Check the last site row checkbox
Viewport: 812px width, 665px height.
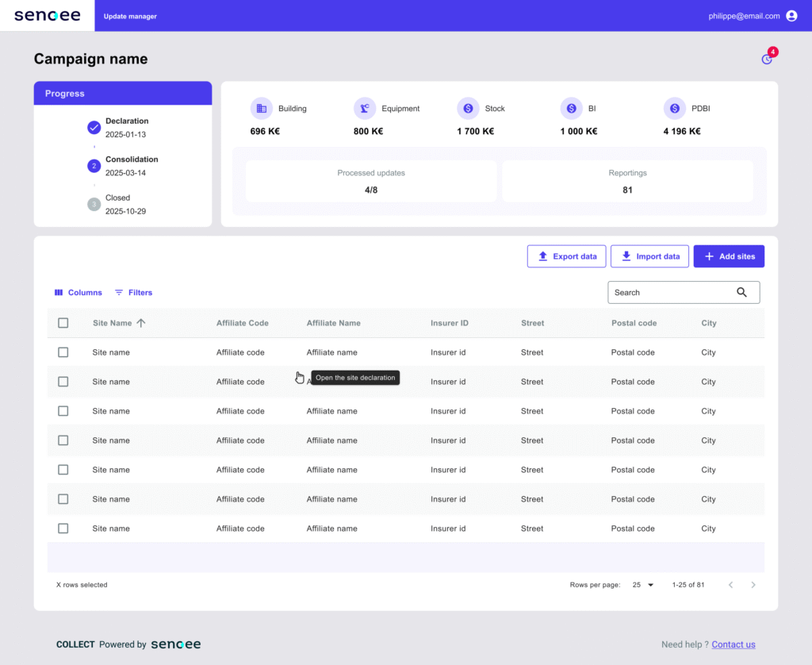tap(63, 529)
